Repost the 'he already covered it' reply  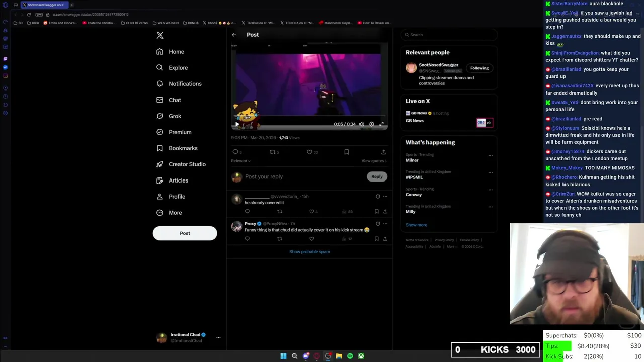pyautogui.click(x=279, y=211)
